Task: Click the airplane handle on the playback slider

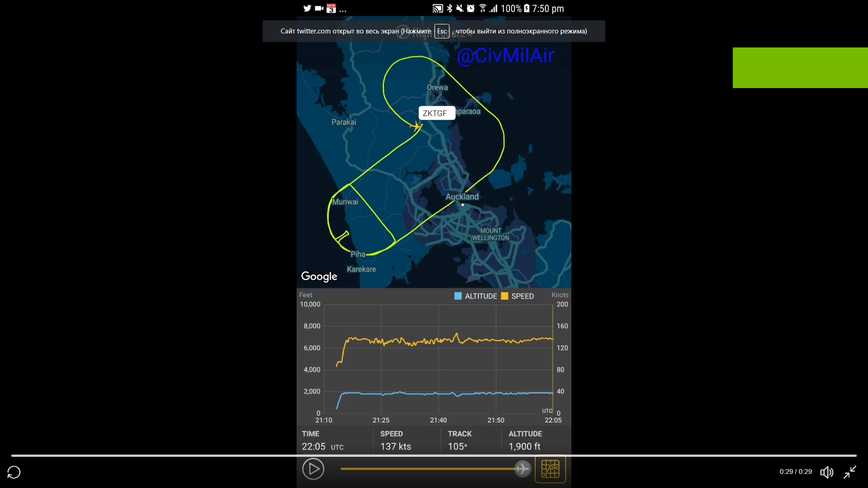Action: (522, 469)
